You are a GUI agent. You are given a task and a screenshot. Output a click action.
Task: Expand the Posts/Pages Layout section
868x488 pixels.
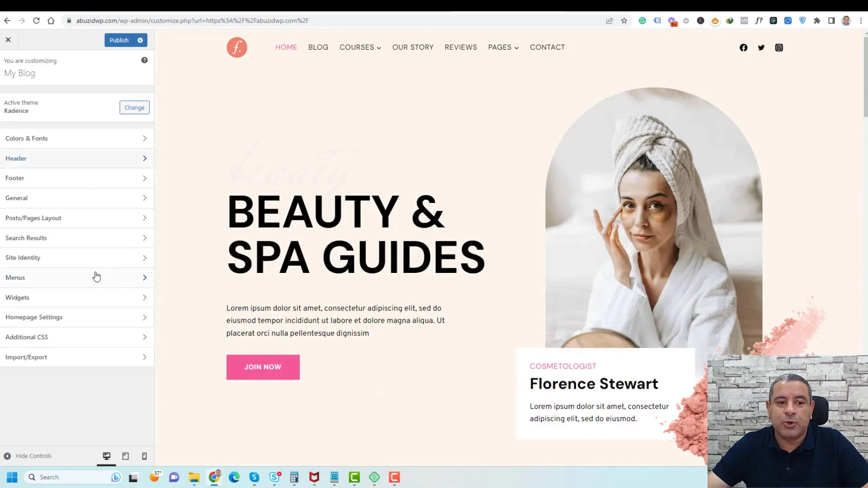75,217
